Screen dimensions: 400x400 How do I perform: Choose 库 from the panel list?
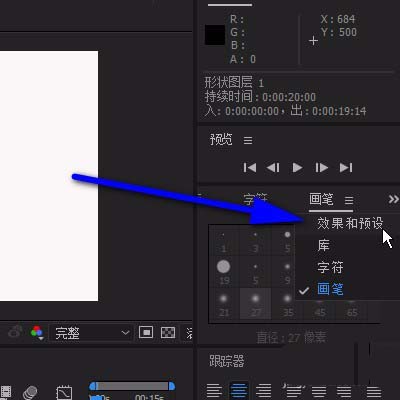pyautogui.click(x=323, y=245)
